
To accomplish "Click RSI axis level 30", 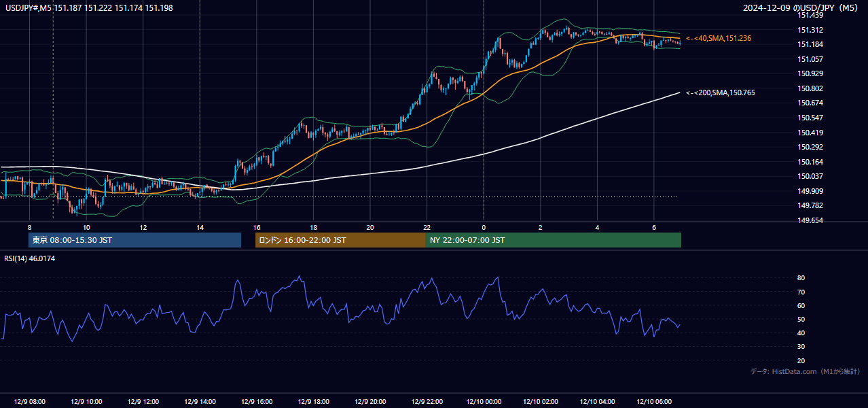I will [801, 347].
